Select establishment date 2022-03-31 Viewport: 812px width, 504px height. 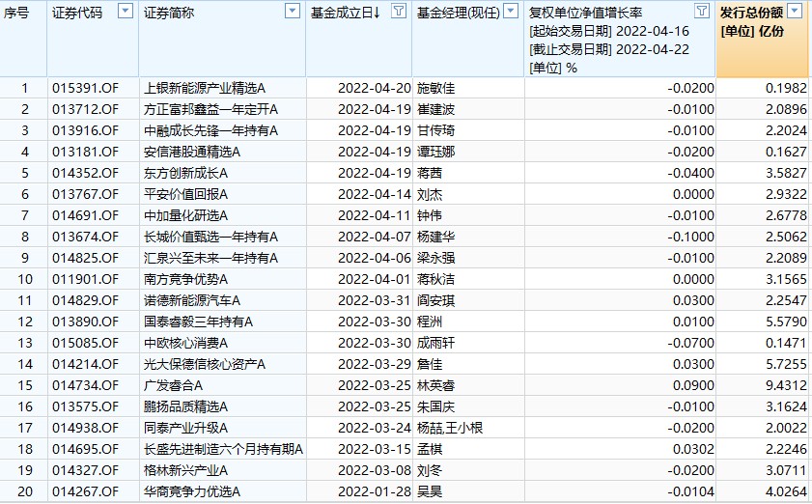[x=375, y=300]
